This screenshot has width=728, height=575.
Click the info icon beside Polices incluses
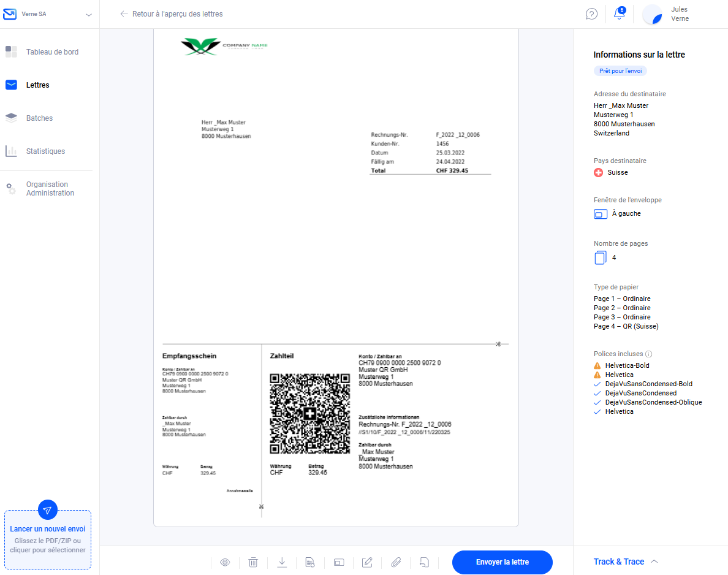[649, 354]
